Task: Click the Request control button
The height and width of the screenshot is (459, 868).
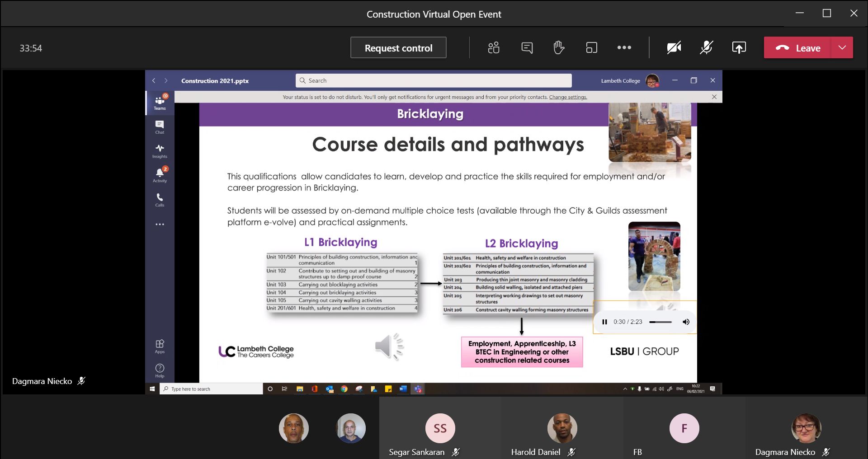Action: click(398, 47)
